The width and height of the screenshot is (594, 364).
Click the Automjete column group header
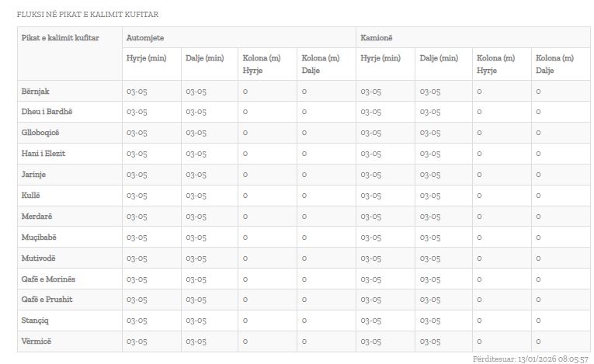[x=145, y=37]
